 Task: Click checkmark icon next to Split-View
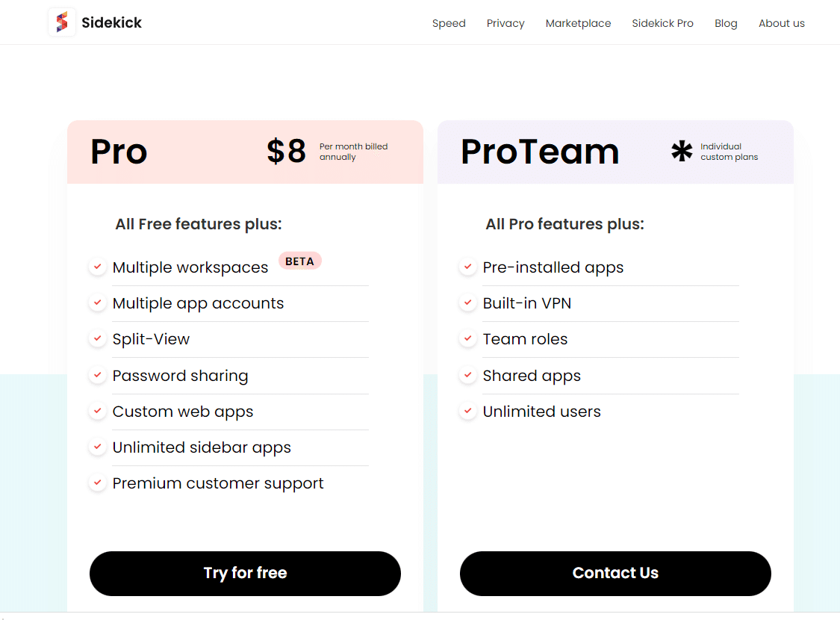(x=97, y=338)
